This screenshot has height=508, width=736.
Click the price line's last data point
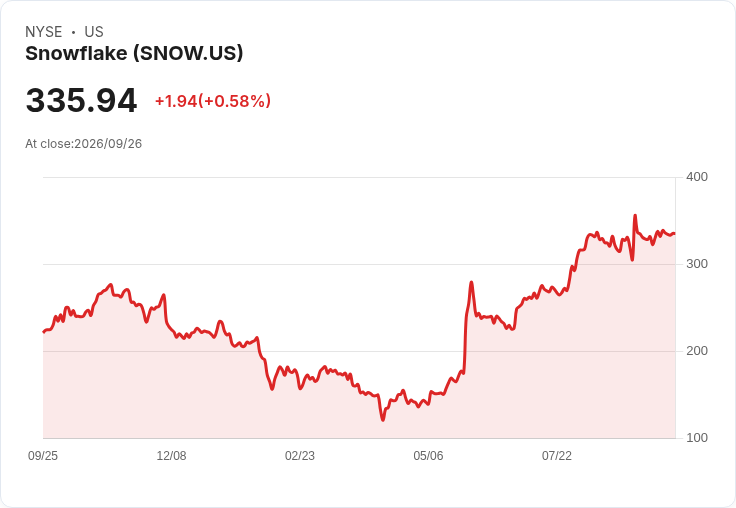pyautogui.click(x=675, y=233)
